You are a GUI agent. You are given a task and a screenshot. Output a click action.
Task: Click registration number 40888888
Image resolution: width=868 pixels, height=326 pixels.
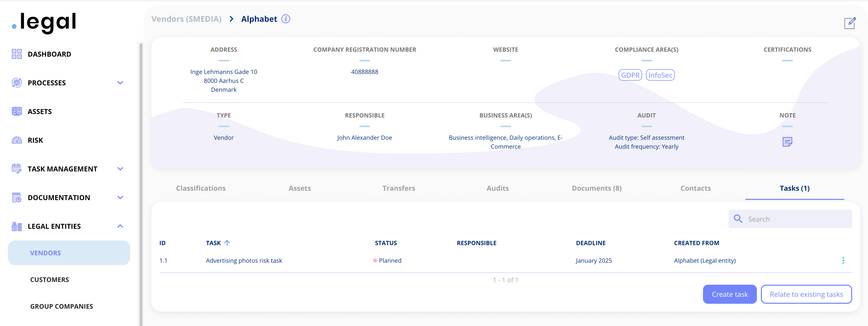(x=364, y=72)
